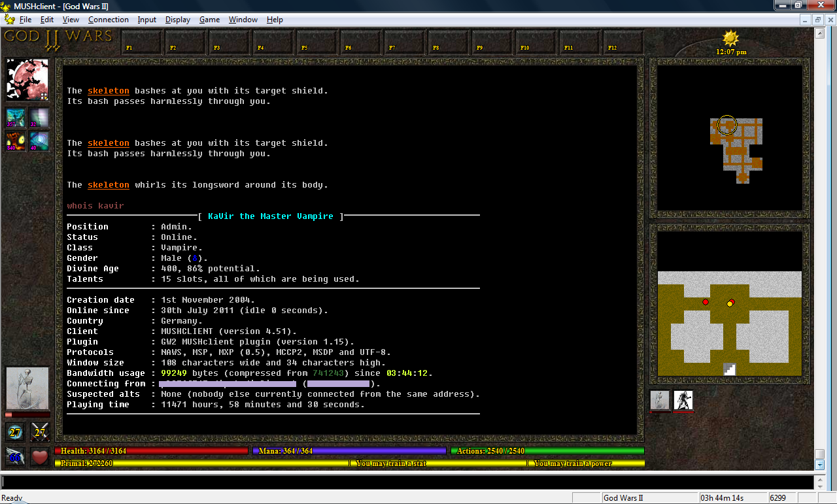837x504 pixels.
Task: Click the red heart icon
Action: [40, 456]
